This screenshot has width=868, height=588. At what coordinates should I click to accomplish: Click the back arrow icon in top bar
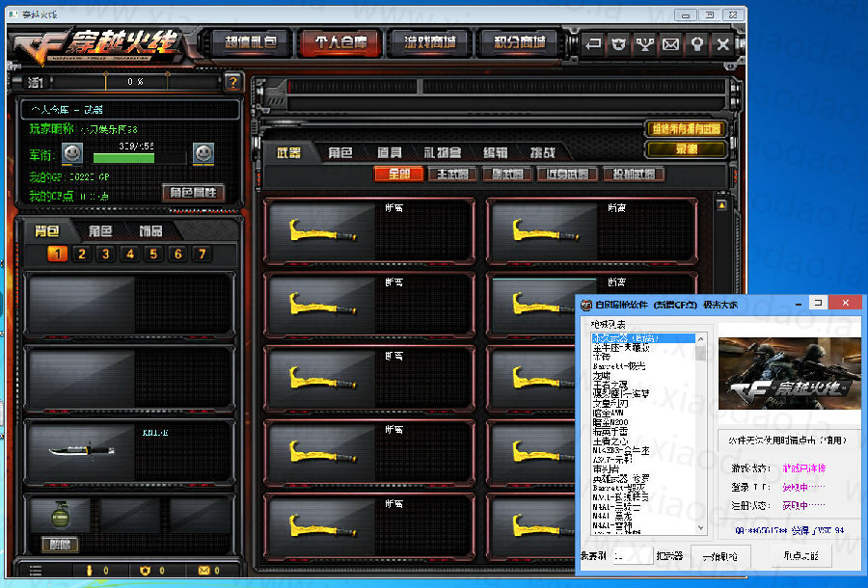(592, 43)
